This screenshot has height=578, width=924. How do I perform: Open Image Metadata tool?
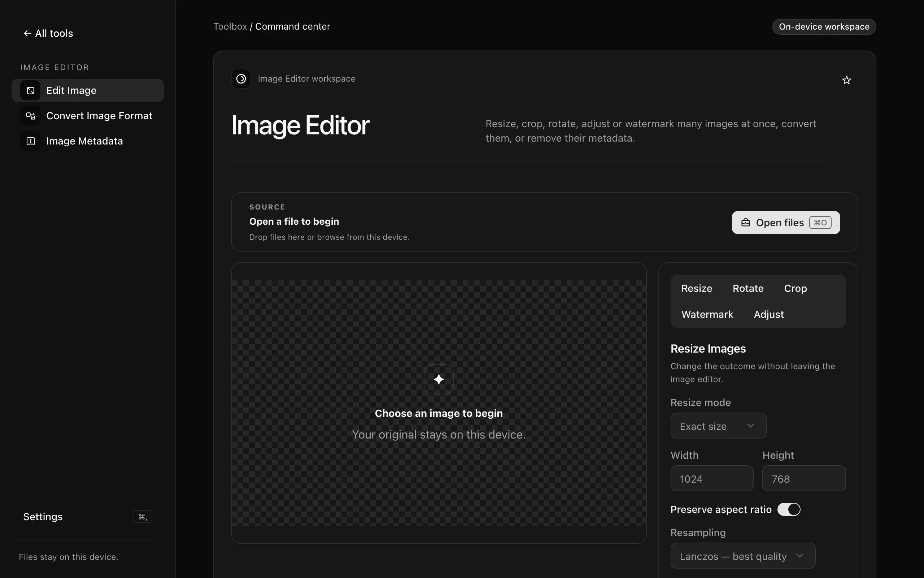[88, 141]
